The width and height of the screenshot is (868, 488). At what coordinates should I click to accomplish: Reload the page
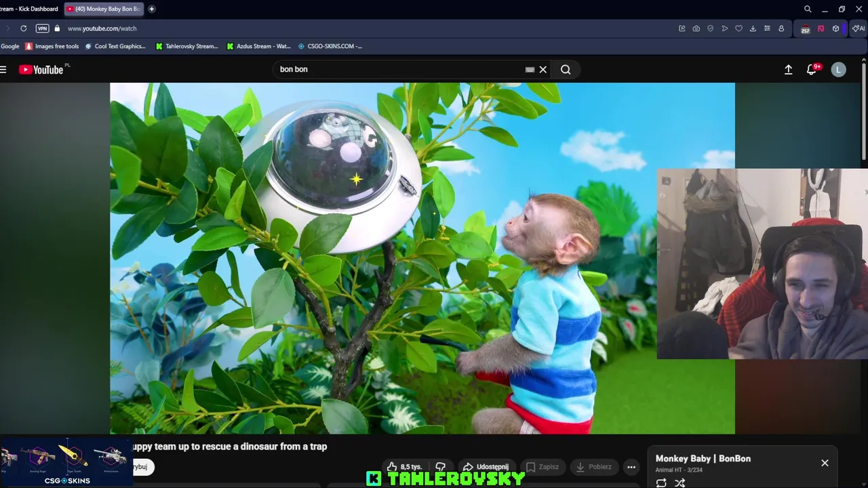click(x=23, y=28)
